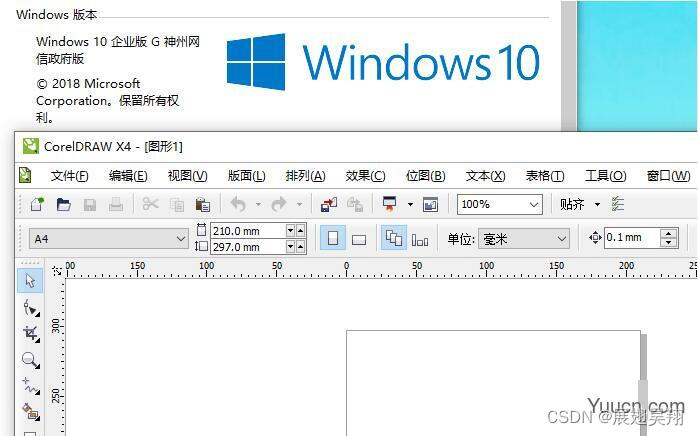Select the Crop tool
The height and width of the screenshot is (436, 698).
pyautogui.click(x=31, y=334)
